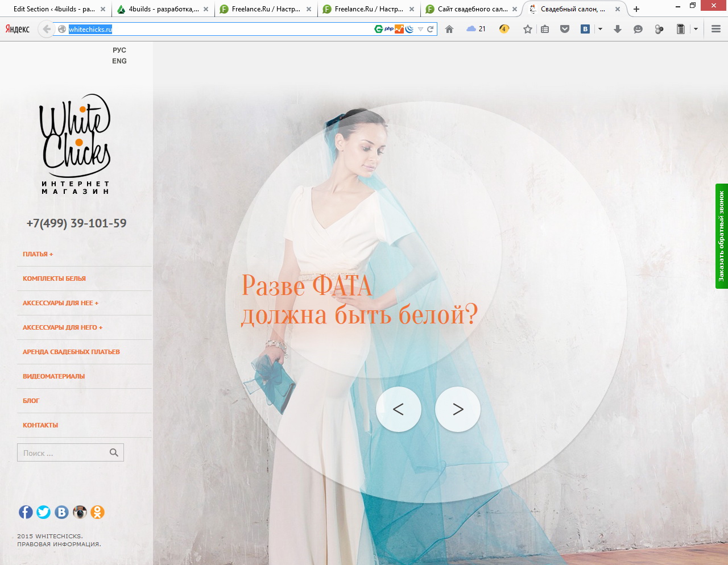
Task: Expand АКСЕССУАРЫ ДЛЯ НЕГО + submenu
Action: (x=63, y=327)
